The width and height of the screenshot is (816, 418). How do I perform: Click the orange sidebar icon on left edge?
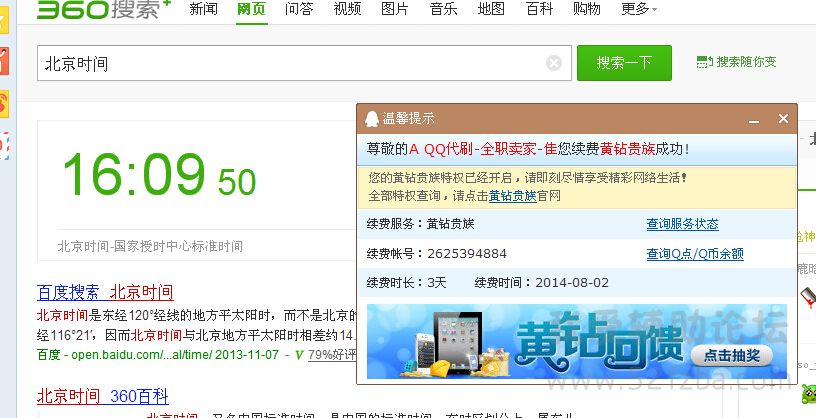[x=4, y=103]
